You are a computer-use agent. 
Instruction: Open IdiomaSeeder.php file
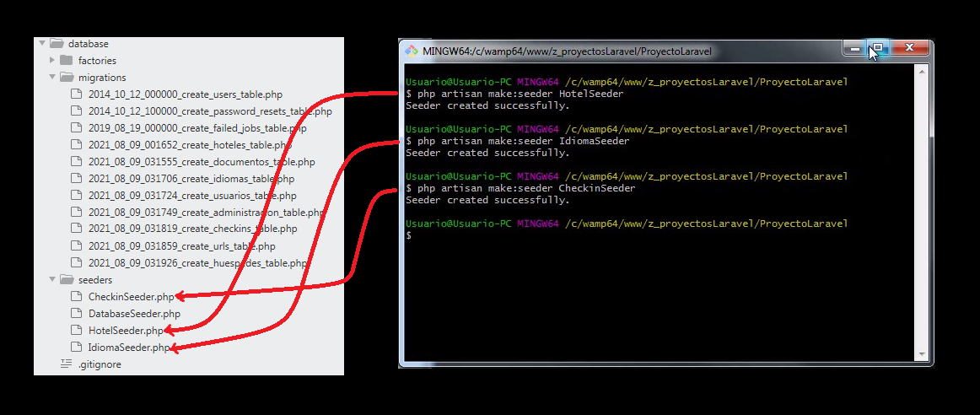127,348
